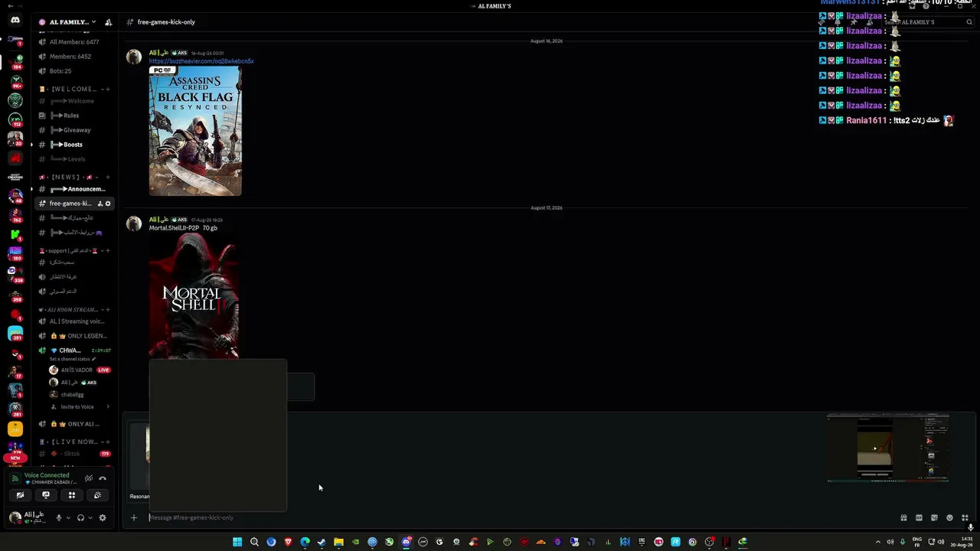Viewport: 980px width, 551px height.
Task: Open the Giveaway channel
Action: coord(74,130)
